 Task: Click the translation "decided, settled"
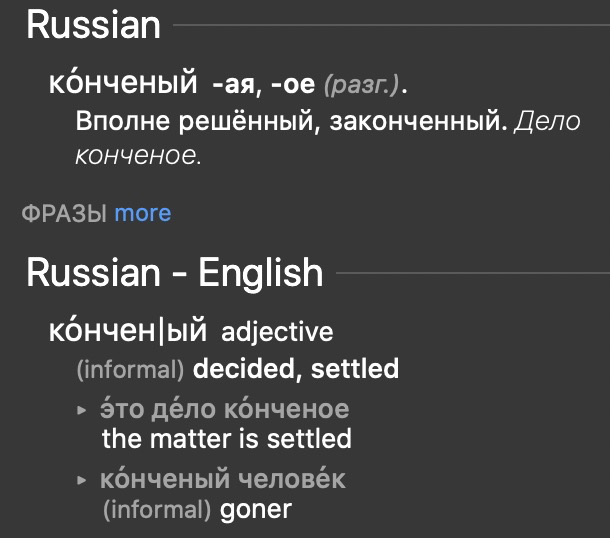(296, 369)
